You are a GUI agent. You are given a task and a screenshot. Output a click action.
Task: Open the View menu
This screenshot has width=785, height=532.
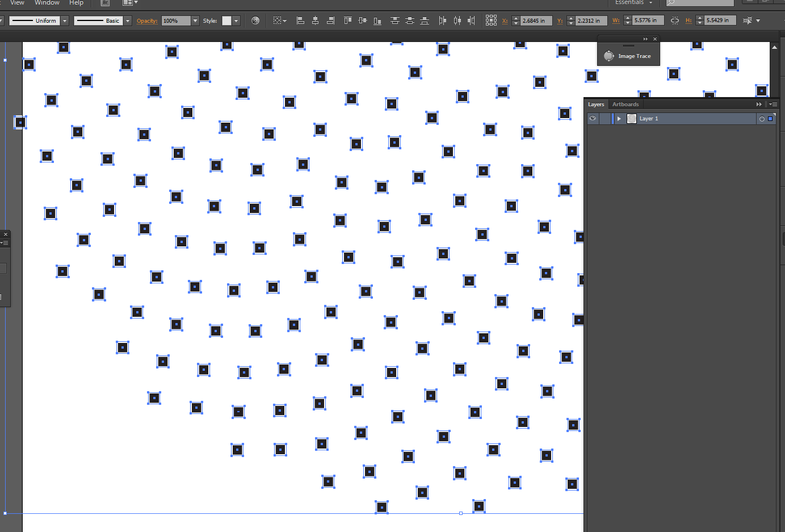(17, 3)
